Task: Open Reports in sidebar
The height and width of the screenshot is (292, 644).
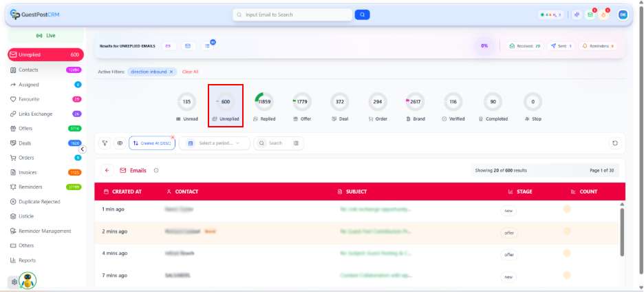Action: [45, 260]
